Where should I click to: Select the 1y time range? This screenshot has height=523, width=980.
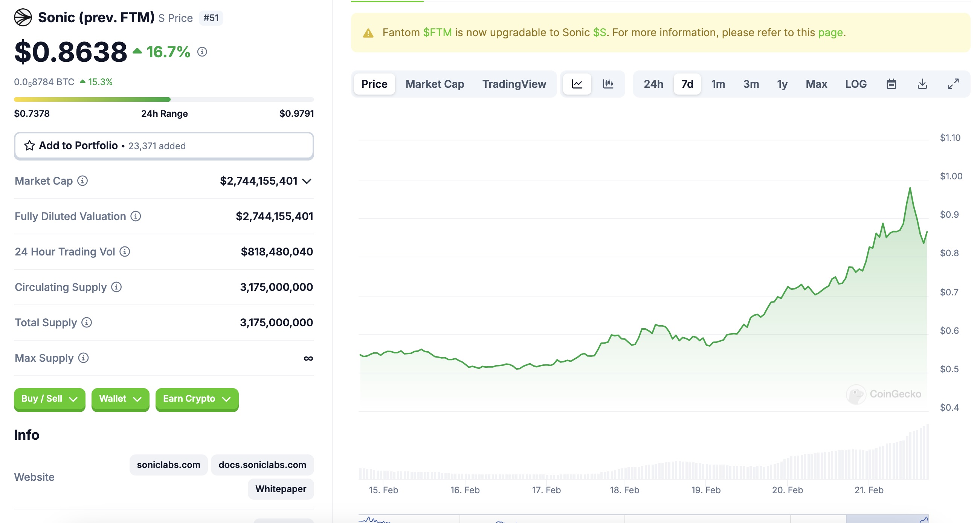tap(782, 84)
